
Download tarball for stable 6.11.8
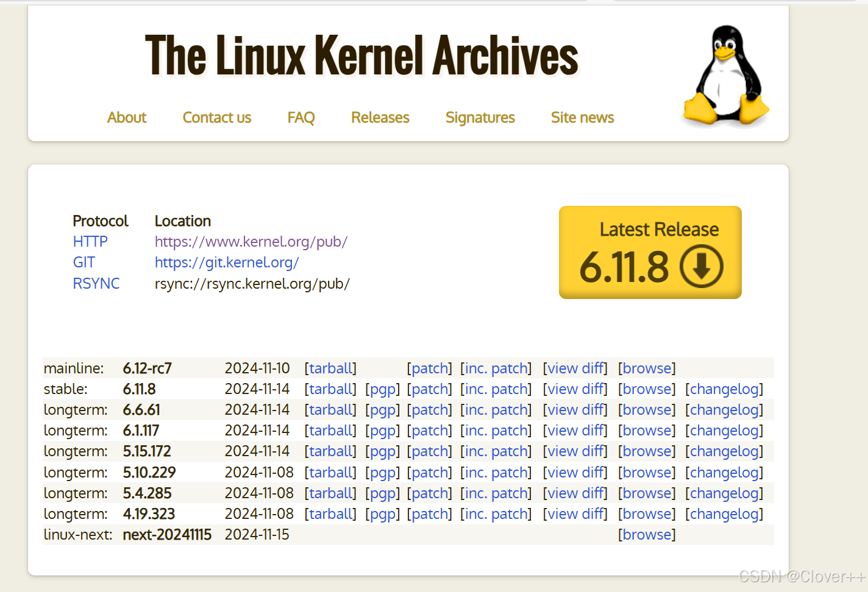tap(330, 389)
